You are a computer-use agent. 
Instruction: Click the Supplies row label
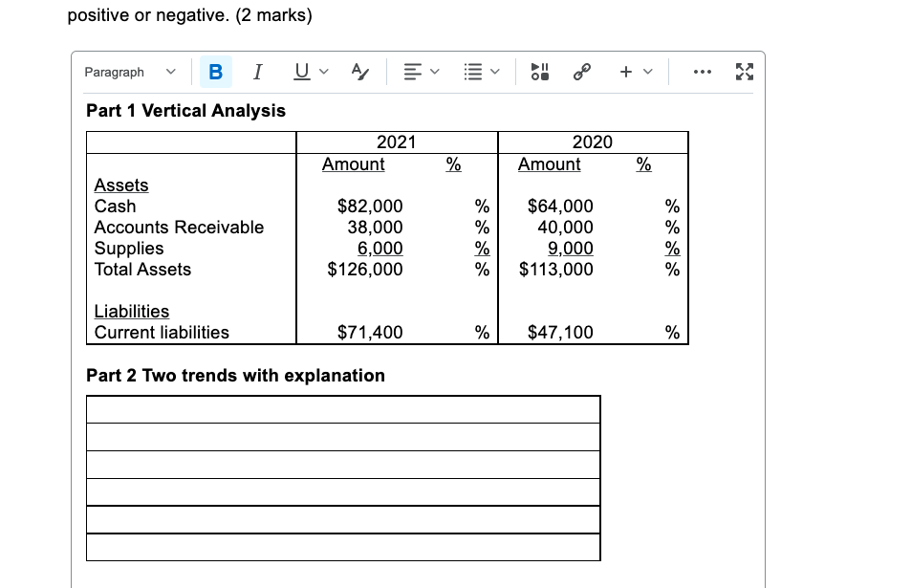click(x=129, y=249)
